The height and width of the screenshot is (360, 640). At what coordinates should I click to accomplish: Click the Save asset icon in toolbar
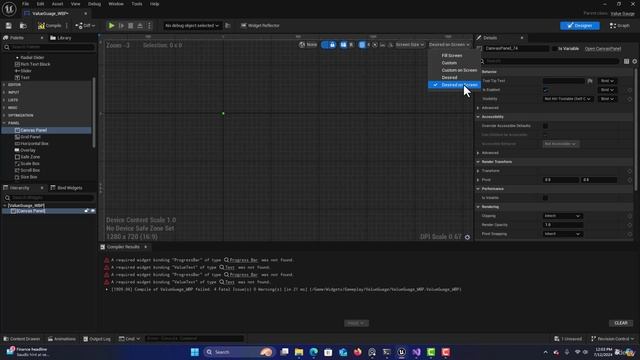9,26
